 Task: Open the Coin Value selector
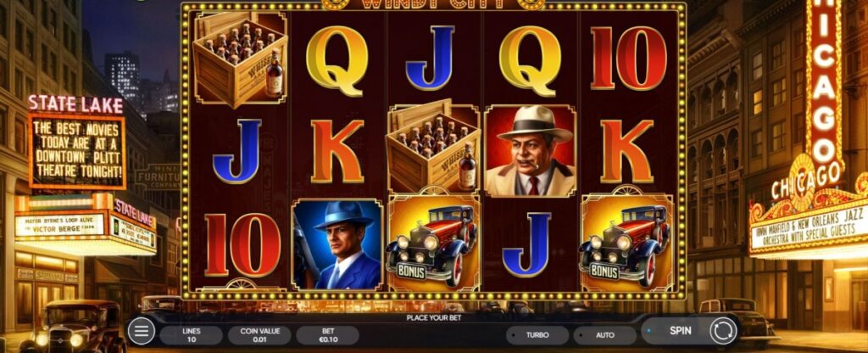(x=259, y=335)
